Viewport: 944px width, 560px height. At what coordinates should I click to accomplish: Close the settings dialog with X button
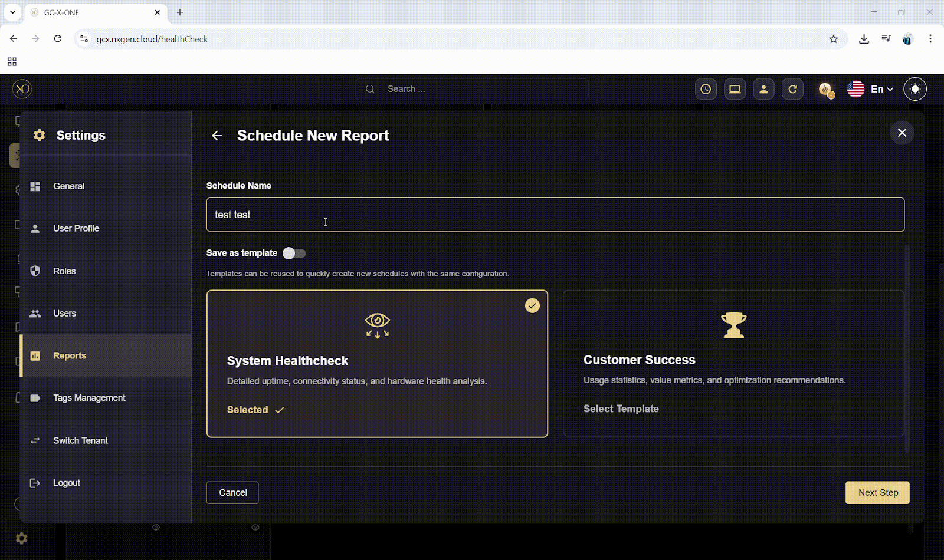click(x=902, y=133)
